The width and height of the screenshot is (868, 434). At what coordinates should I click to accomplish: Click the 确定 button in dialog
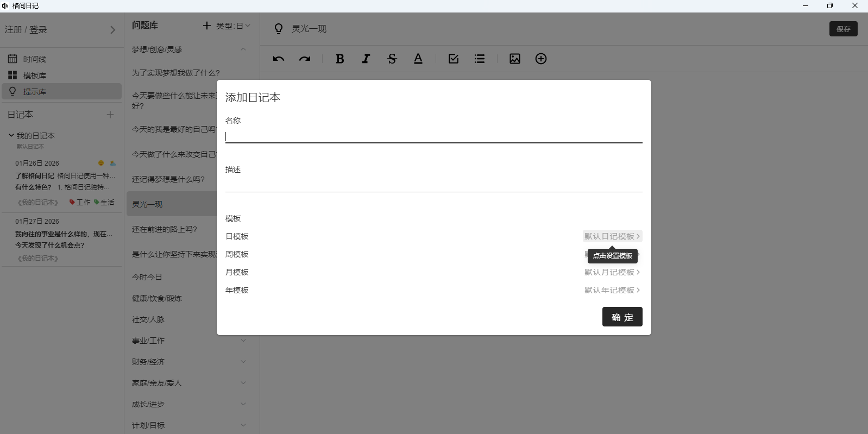(622, 317)
